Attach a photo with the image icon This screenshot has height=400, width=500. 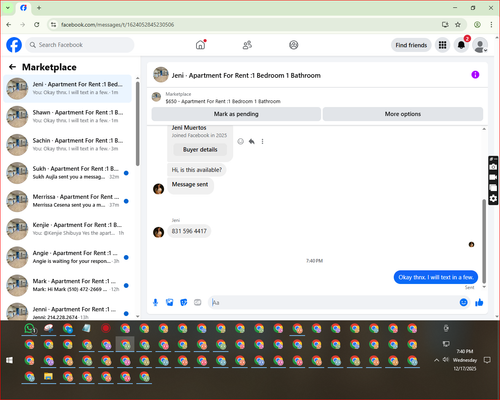(x=170, y=302)
